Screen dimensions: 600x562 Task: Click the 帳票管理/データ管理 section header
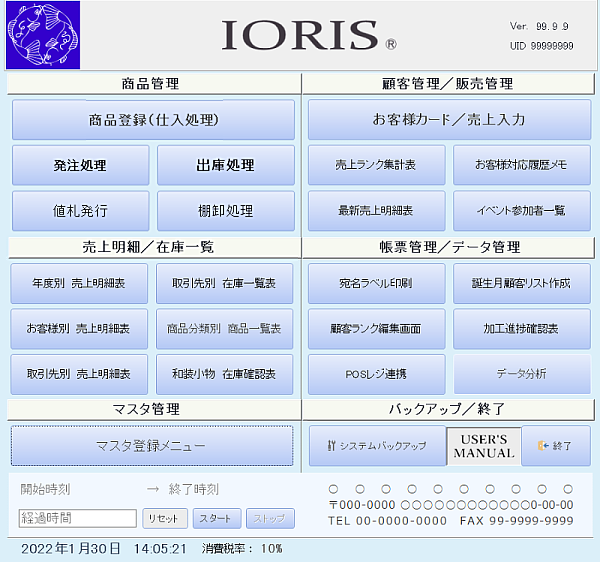coord(448,248)
